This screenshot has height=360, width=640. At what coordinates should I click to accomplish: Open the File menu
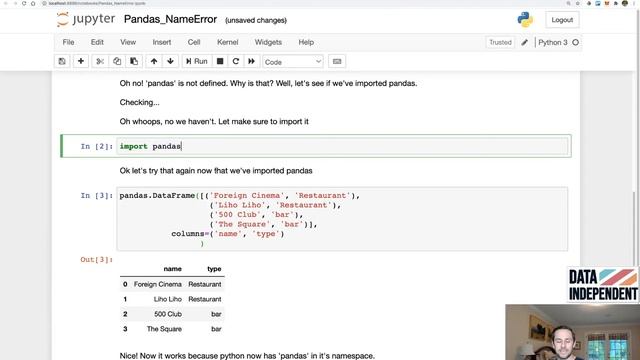point(68,42)
